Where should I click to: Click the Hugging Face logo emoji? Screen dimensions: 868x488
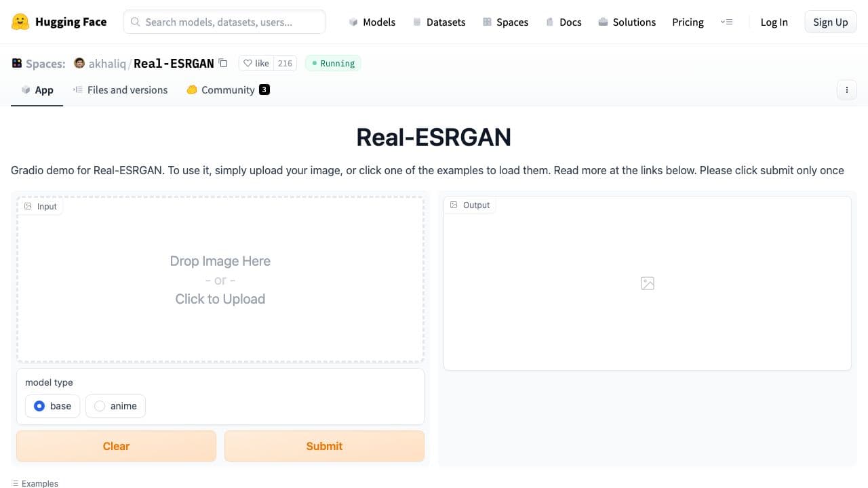(x=20, y=21)
